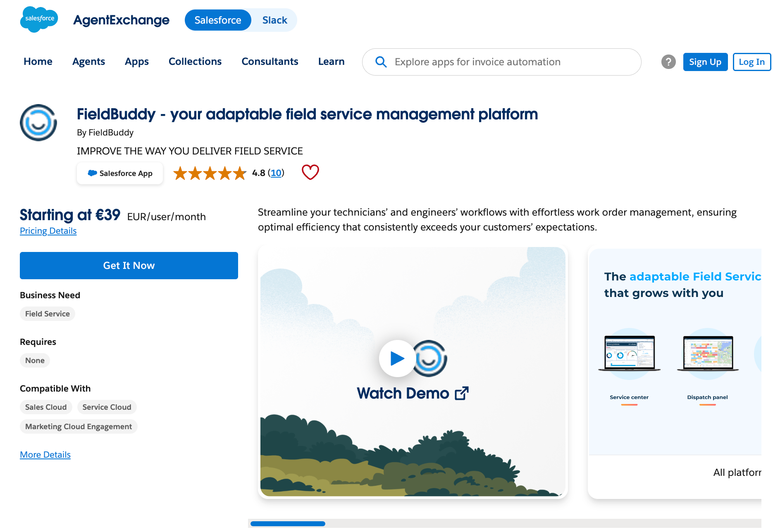Viewport: 773px width, 532px height.
Task: Select the Field Service tag
Action: [48, 314]
